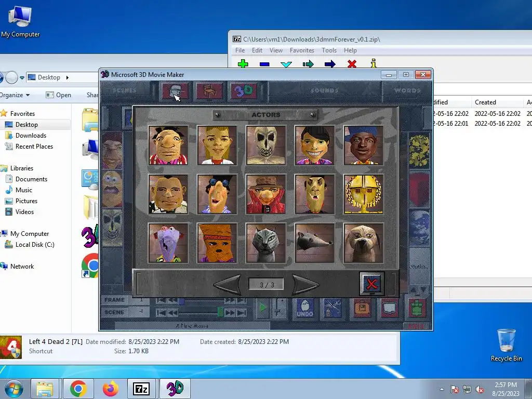The height and width of the screenshot is (399, 532).
Task: Open the Words tab in 3D Movie Maker
Action: point(407,90)
